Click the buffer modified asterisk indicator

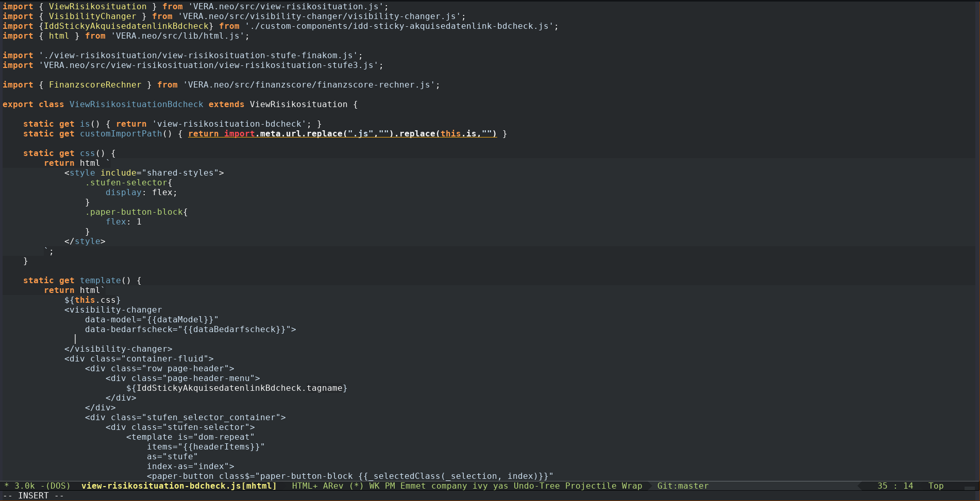(x=5, y=486)
